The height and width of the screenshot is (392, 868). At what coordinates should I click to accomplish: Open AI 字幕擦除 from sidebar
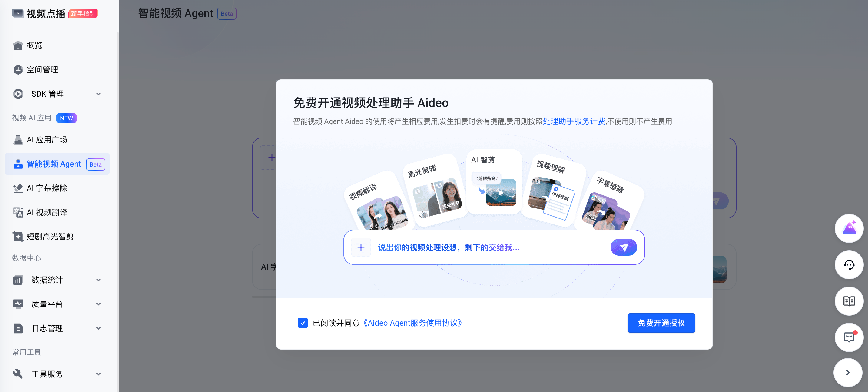click(47, 188)
